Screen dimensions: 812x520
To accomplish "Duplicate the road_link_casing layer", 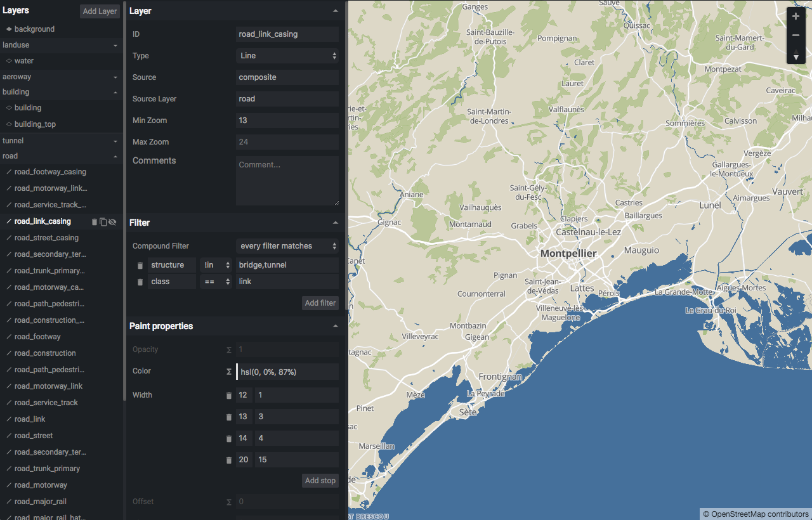I will point(103,221).
